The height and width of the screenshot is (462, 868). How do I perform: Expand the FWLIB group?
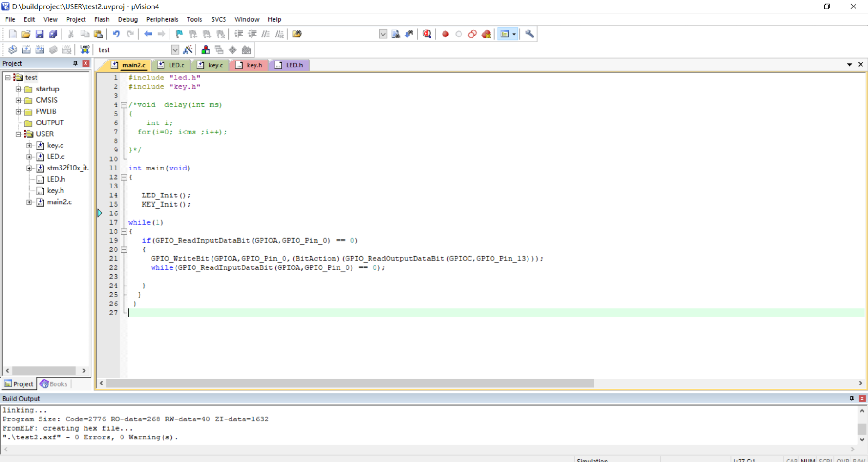pyautogui.click(x=18, y=111)
